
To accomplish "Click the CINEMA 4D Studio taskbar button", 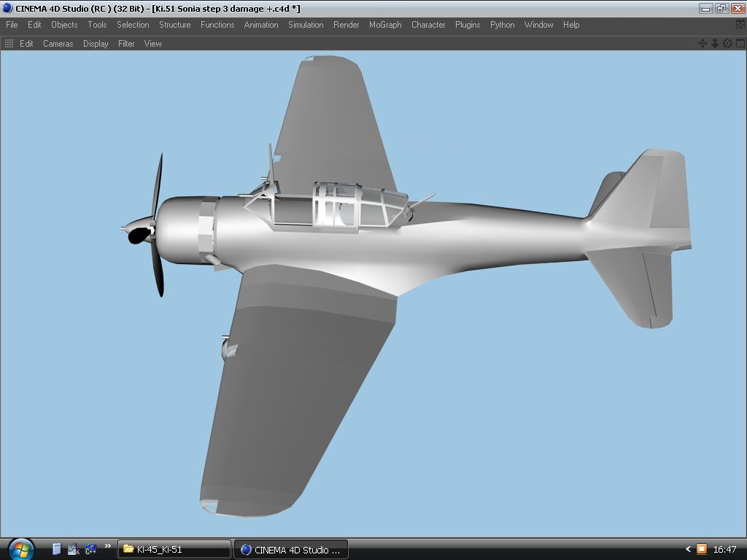I will click(x=291, y=549).
